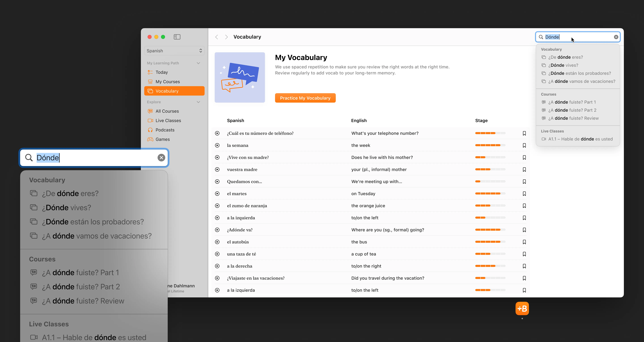Screen dimensions: 644x342
Task: Play audio for ¿Viajaste en las vacaciones?
Action: click(x=217, y=278)
